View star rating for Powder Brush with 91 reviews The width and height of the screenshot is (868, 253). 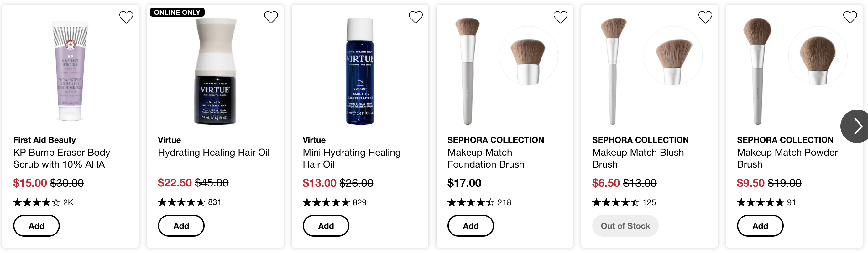point(761,202)
